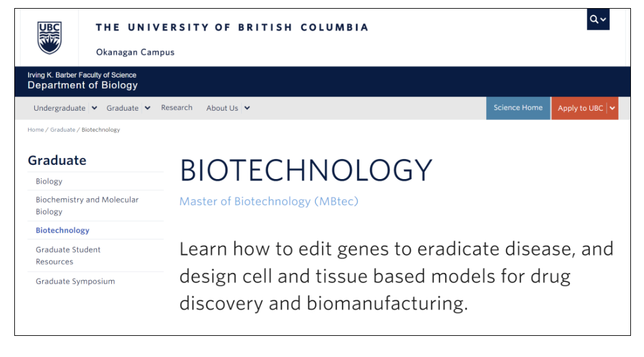Image resolution: width=644 pixels, height=357 pixels.
Task: Open Graduate Symposium in the sidebar
Action: (75, 281)
